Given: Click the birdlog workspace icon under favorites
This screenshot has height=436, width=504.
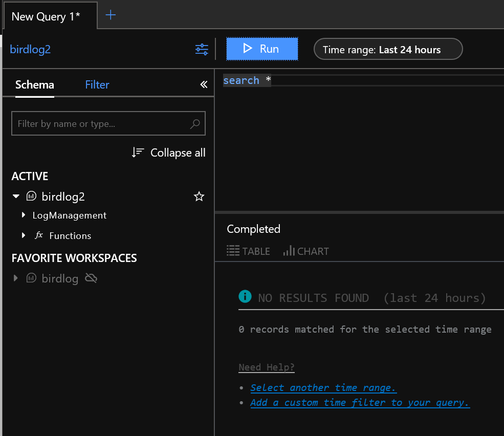Looking at the screenshot, I should point(31,278).
